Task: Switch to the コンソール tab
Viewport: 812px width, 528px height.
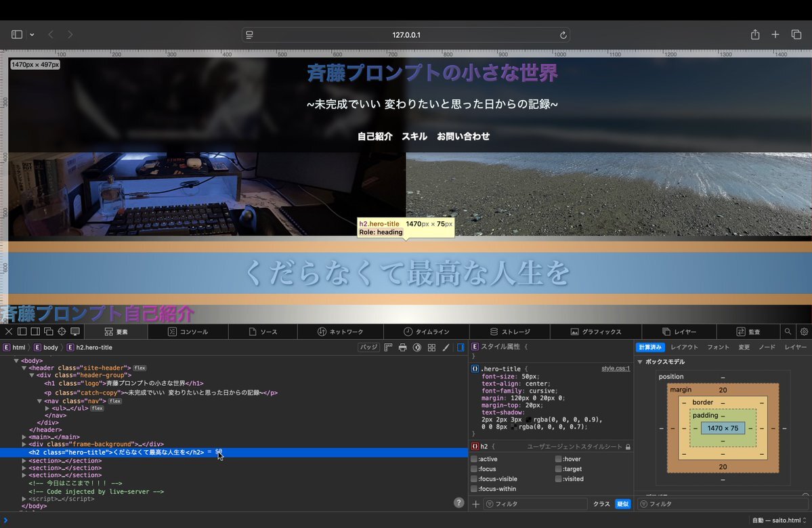Action: coord(188,332)
